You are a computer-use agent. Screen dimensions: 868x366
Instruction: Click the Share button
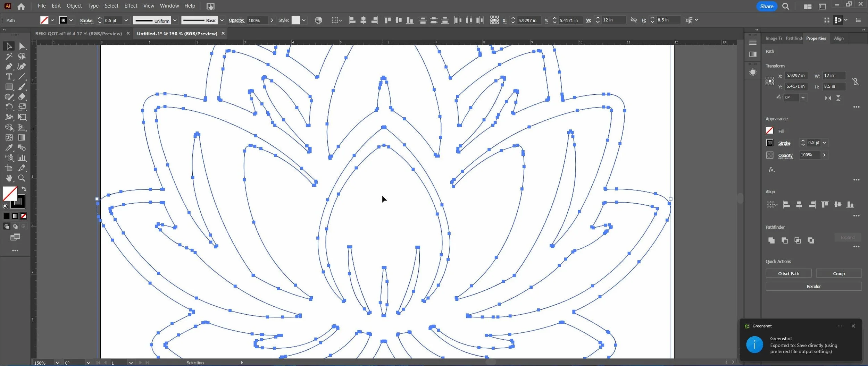(x=767, y=6)
